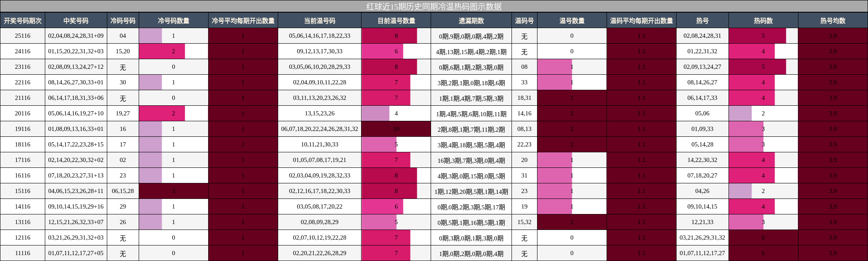Click the 遗漏期数 column header
The width and height of the screenshot is (868, 261).
(x=471, y=21)
